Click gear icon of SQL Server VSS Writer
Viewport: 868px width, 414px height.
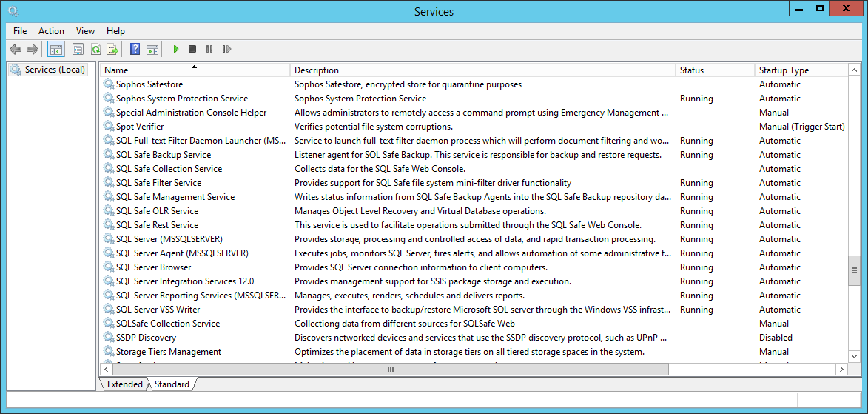[x=109, y=310]
